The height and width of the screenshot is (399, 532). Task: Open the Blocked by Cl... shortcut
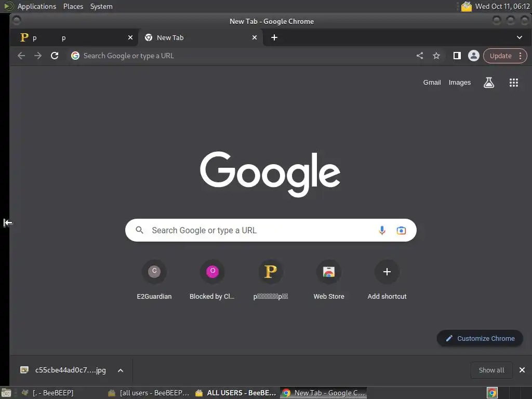(212, 280)
